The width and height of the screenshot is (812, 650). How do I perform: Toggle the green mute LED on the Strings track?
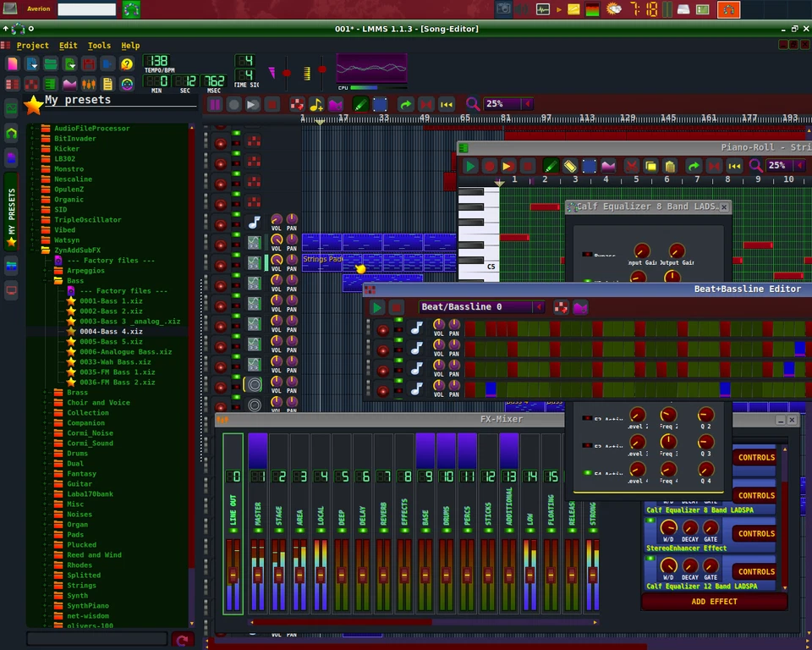[237, 256]
